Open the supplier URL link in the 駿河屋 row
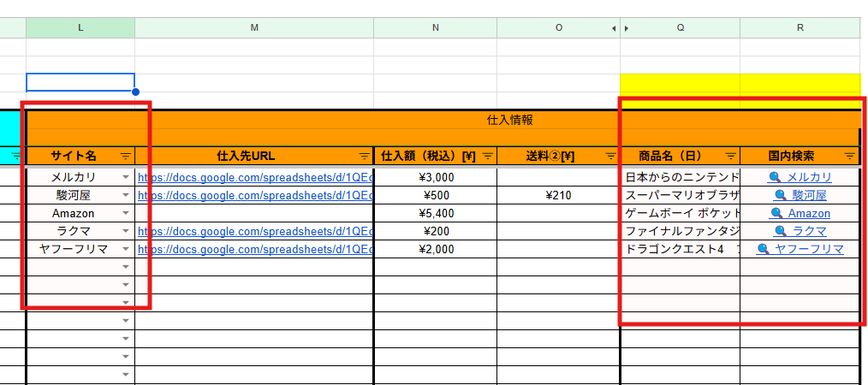The height and width of the screenshot is (385, 868). click(255, 195)
